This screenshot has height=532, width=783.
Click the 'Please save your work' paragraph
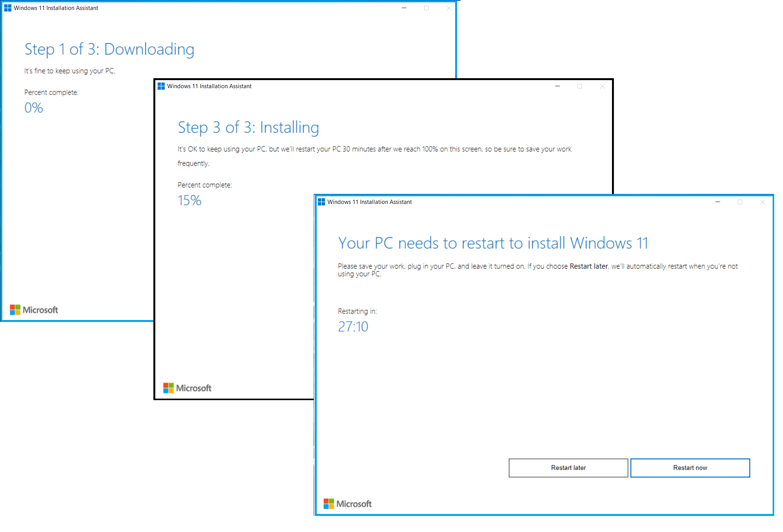click(538, 270)
